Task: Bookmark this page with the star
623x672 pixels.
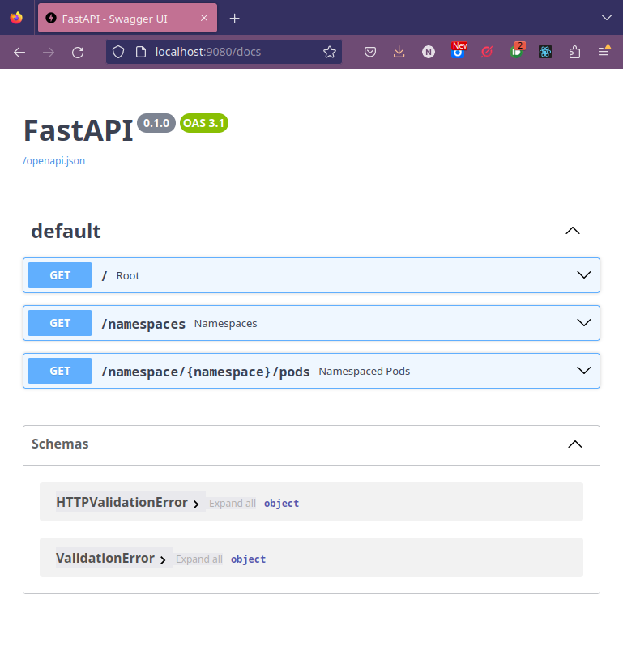Action: [x=329, y=52]
